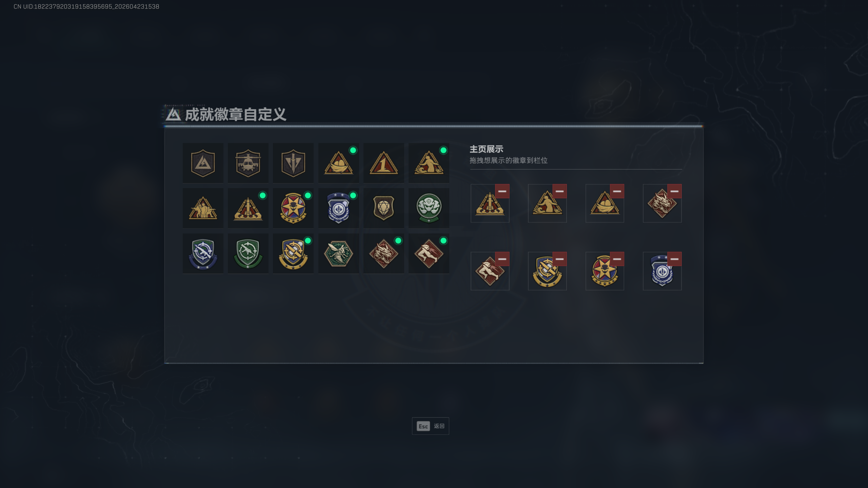
Task: Choose the dagger shield badge
Action: coord(293,163)
